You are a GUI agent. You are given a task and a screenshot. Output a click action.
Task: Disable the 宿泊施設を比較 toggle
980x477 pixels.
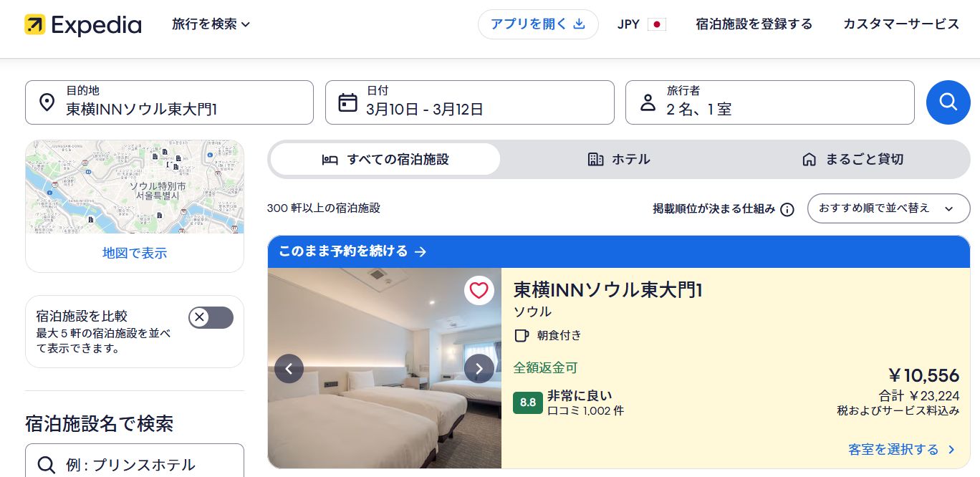[x=211, y=317]
